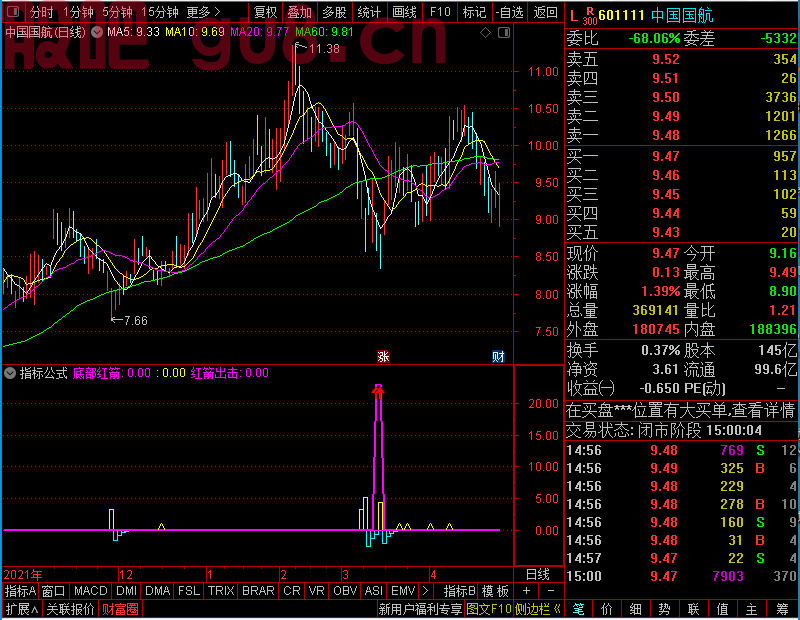Open the F10 company info
Image resolution: width=800 pixels, height=620 pixels.
pos(440,12)
